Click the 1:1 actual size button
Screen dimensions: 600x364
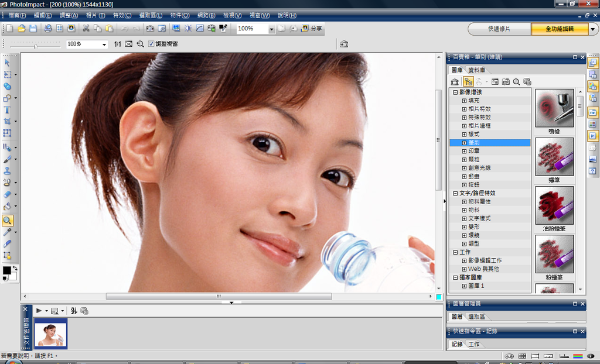coord(117,44)
